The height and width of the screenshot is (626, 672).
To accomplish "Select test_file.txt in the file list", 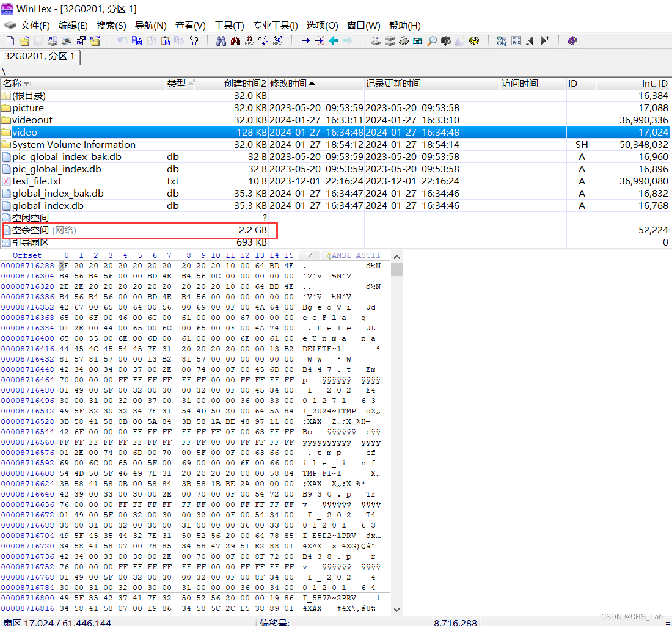I will (335, 181).
